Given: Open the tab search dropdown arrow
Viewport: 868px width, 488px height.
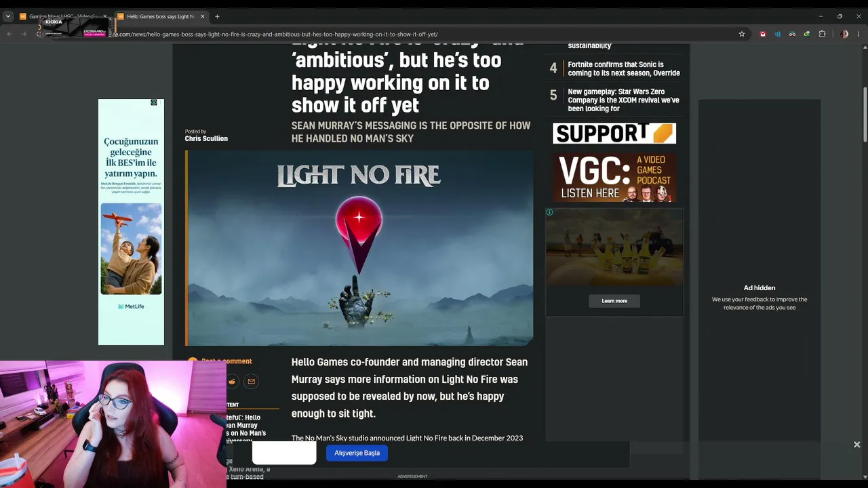Looking at the screenshot, I should point(8,16).
